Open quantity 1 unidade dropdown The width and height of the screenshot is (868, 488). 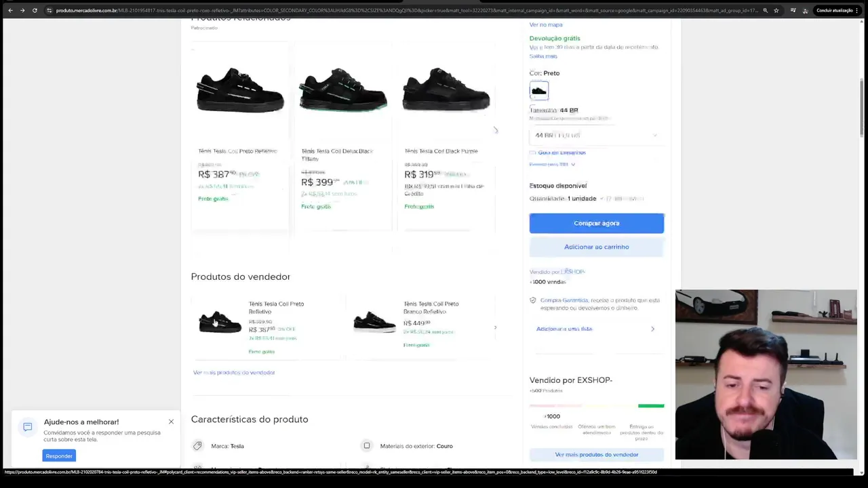(587, 199)
